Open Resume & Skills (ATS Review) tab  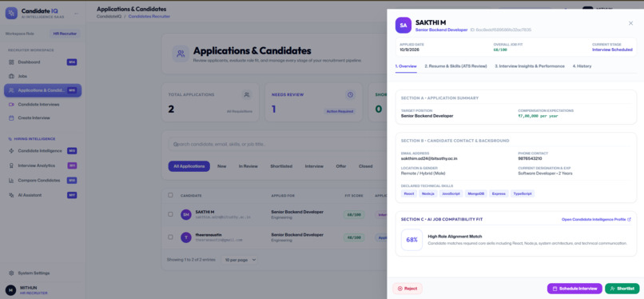[x=456, y=66]
